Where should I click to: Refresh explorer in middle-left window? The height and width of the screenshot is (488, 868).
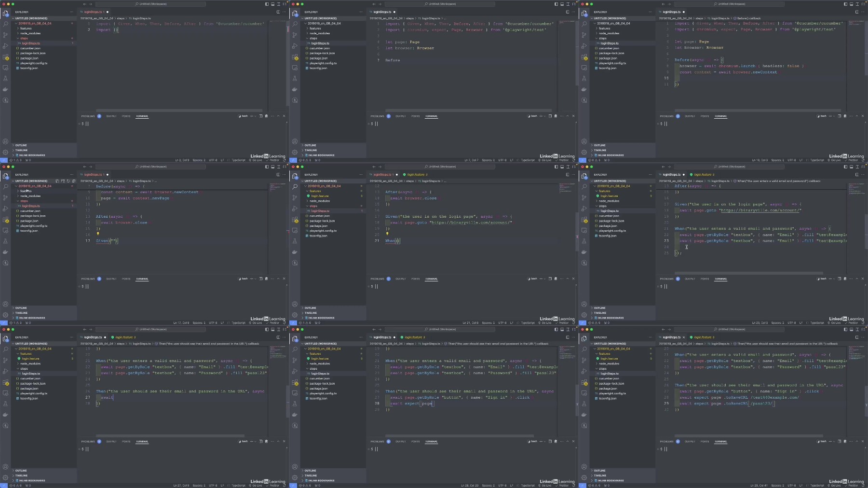point(68,181)
